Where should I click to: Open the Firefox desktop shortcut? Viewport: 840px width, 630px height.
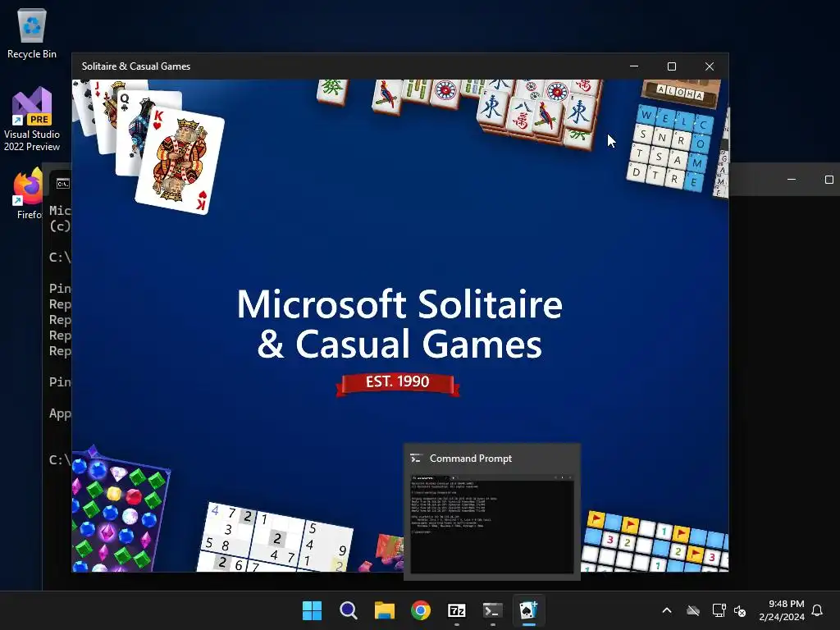click(28, 194)
